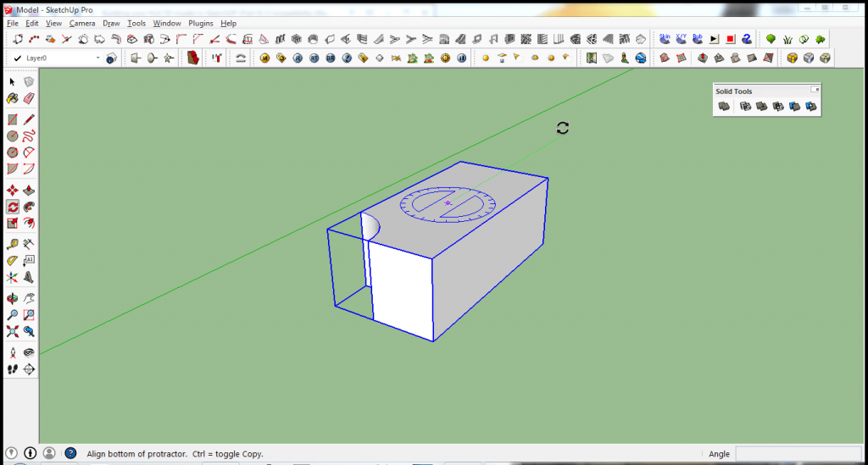Select the Scale tool

[12, 224]
